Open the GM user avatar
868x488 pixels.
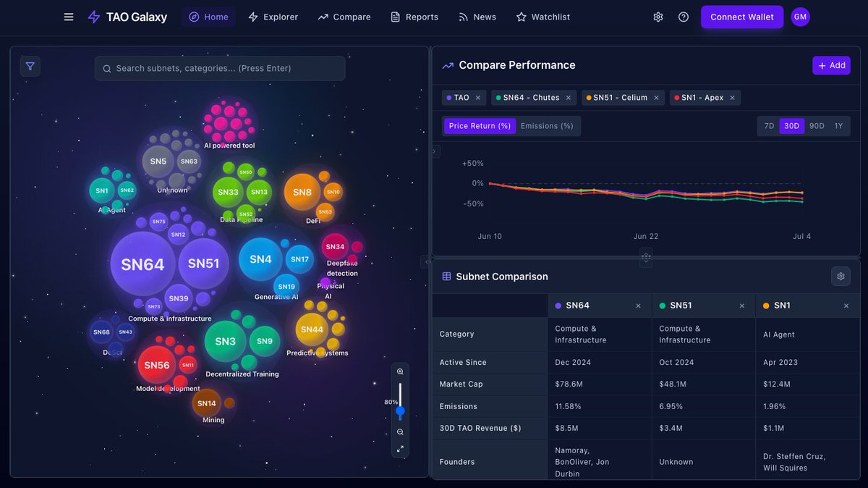[800, 17]
